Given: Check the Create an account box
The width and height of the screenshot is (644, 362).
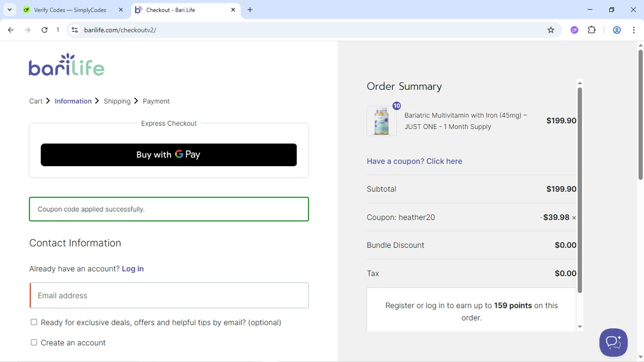Looking at the screenshot, I should 34,342.
